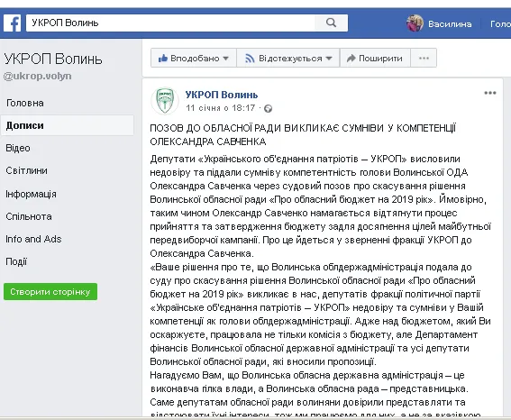Viewport: 511px width, 420px height.
Task: Open the Вподобано dropdown
Action: click(x=194, y=58)
